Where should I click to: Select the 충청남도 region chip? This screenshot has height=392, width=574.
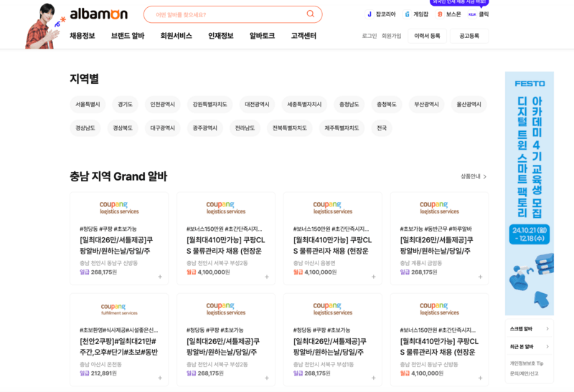point(349,105)
